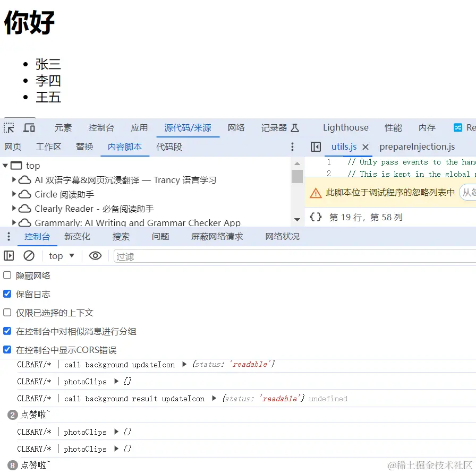Expand the Trancy 语言学习 node
Screen dimensions: 476x474
click(x=14, y=179)
